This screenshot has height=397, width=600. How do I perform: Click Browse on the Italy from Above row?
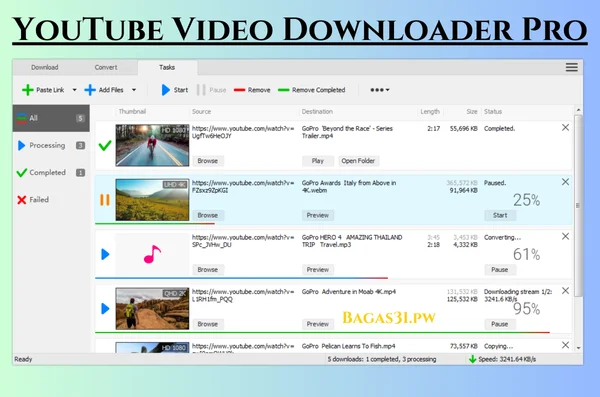(208, 215)
